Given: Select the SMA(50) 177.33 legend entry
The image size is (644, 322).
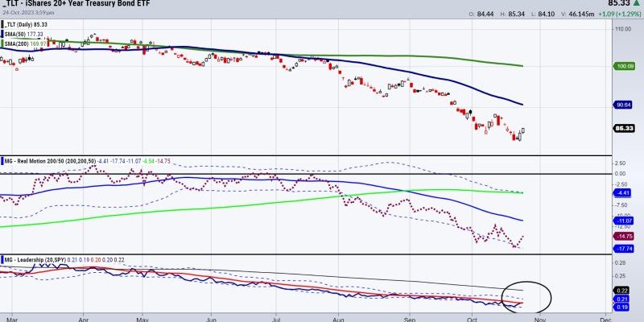Looking at the screenshot, I should (x=24, y=34).
